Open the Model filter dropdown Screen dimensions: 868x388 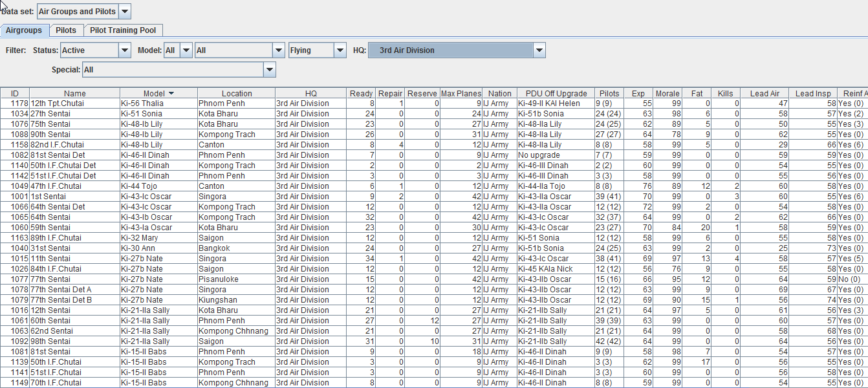[x=186, y=50]
